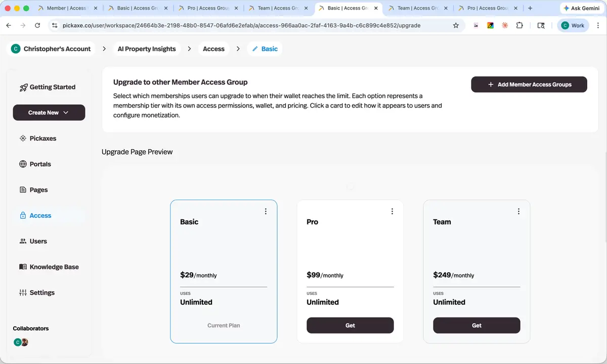607x364 pixels.
Task: Click the Access breadcrumb link
Action: (213, 49)
